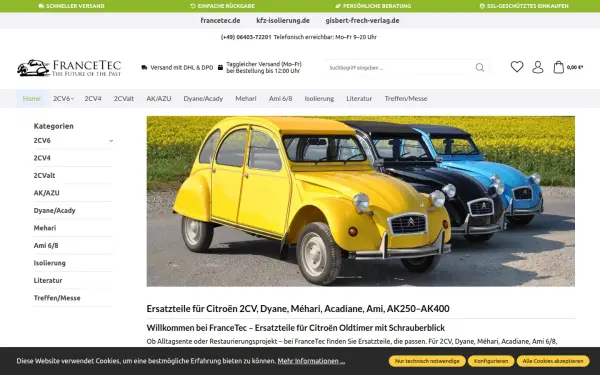Click Nur technisch notwendige cookie button
Image resolution: width=600 pixels, height=375 pixels.
pyautogui.click(x=427, y=361)
